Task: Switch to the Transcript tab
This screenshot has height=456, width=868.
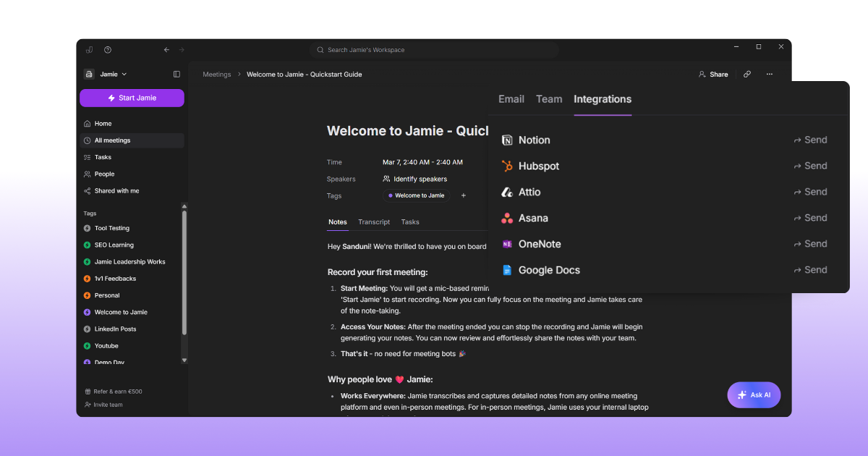Action: coord(374,222)
